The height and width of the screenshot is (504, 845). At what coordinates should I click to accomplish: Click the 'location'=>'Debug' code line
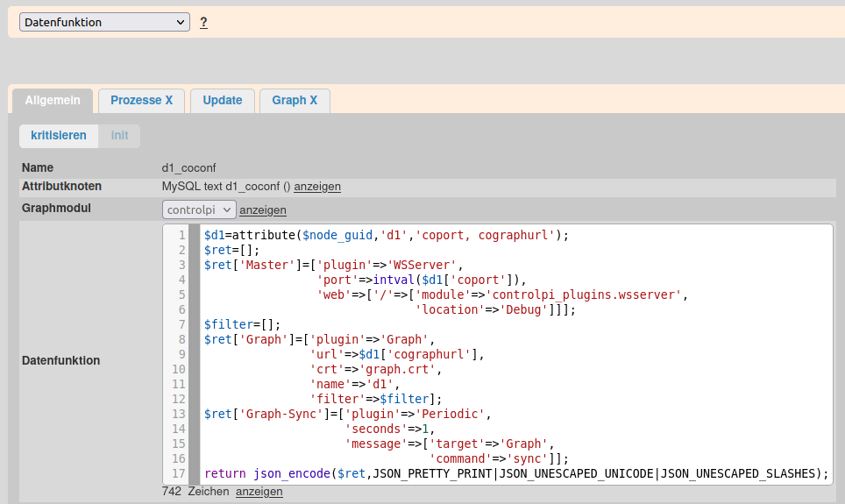[495, 310]
